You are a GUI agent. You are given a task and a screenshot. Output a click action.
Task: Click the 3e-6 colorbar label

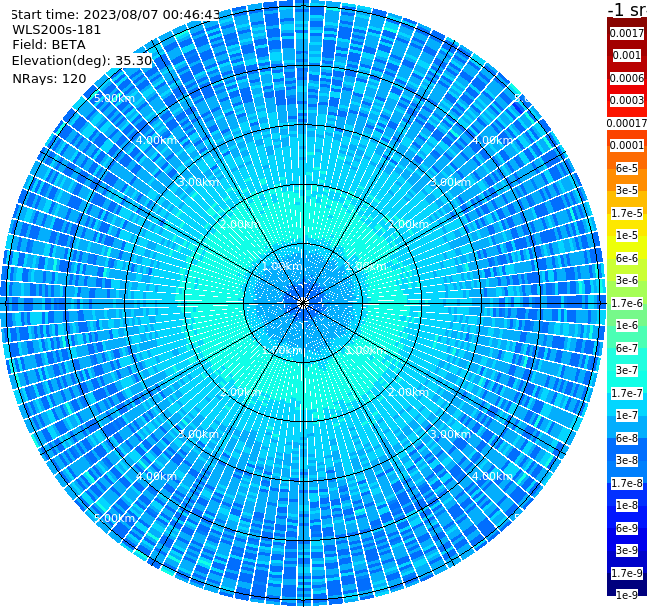(x=627, y=280)
